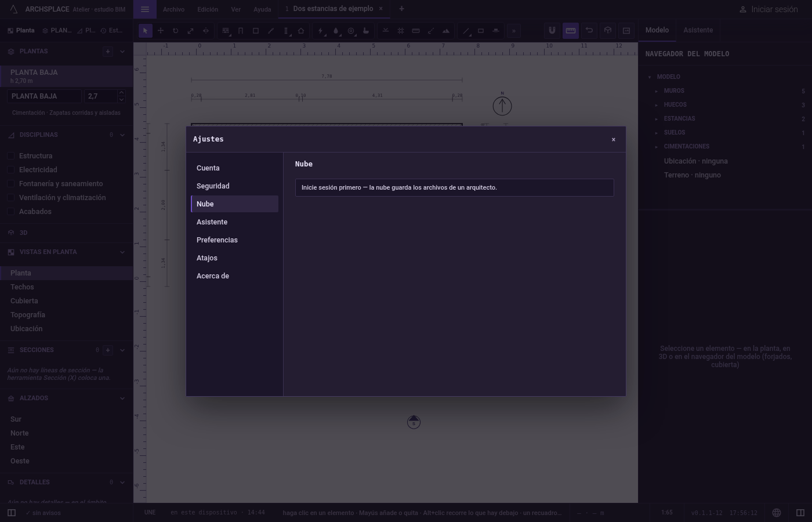Expand toolbar overflow double-chevron

[x=513, y=31]
